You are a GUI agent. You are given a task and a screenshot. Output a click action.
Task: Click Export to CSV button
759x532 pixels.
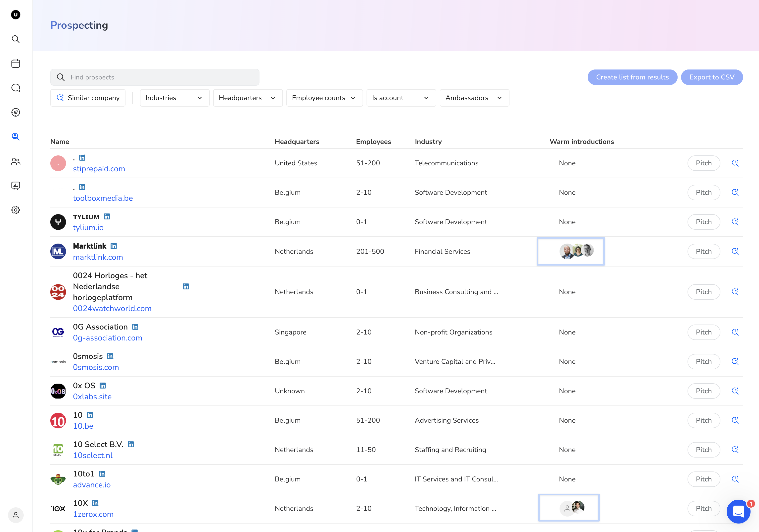pyautogui.click(x=711, y=77)
